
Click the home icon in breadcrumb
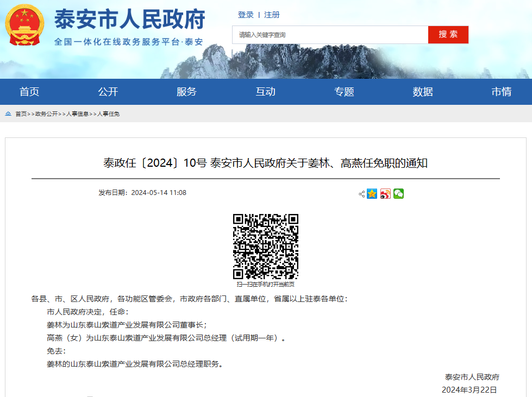point(8,114)
